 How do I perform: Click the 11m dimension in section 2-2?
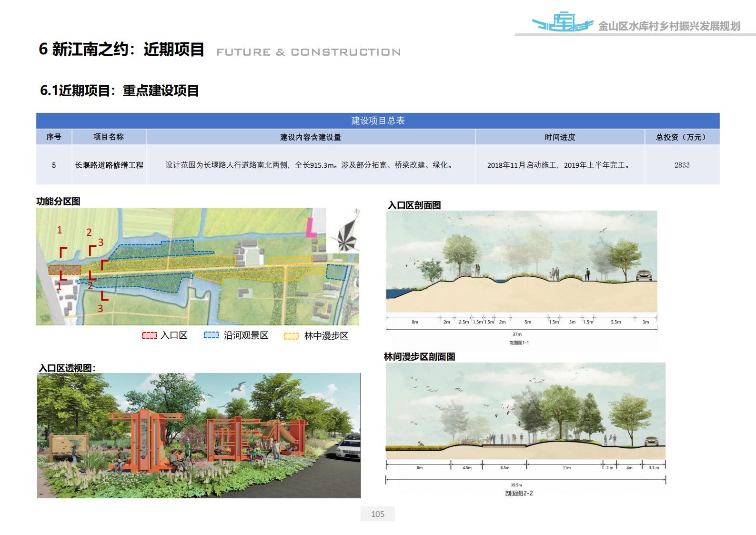(566, 468)
